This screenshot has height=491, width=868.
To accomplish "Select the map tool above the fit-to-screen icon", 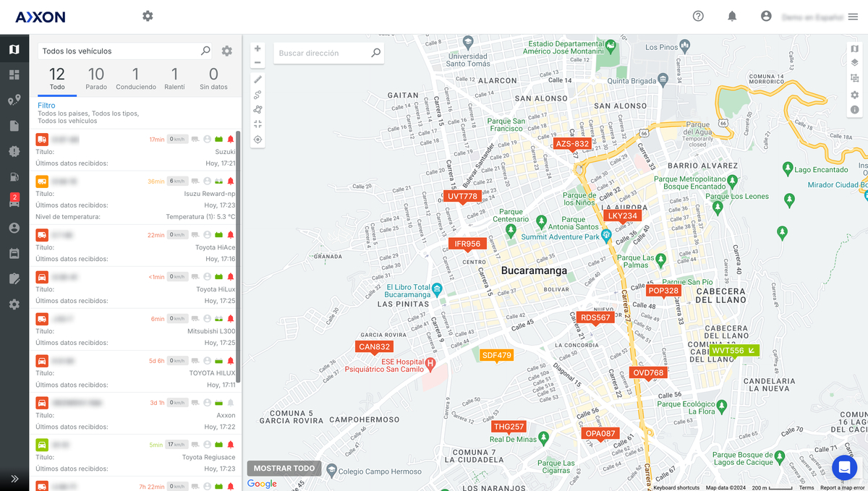I will 258,109.
